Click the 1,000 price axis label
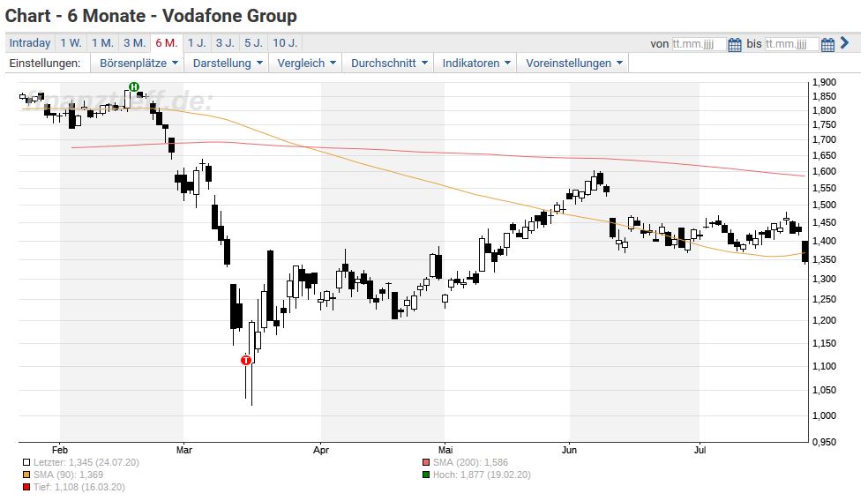The width and height of the screenshot is (868, 501). point(824,415)
